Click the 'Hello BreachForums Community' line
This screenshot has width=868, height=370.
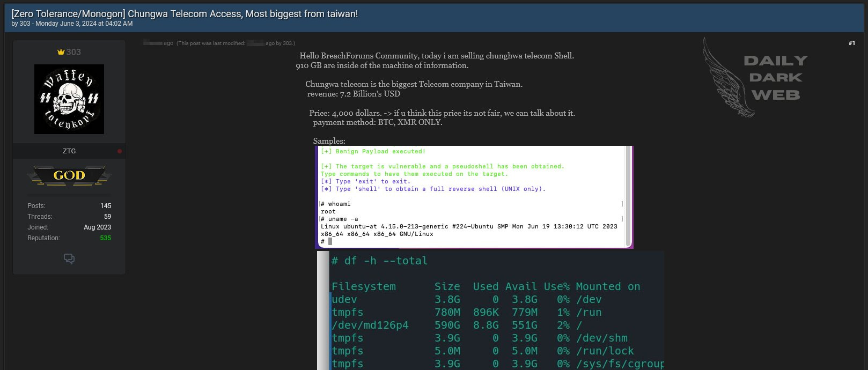pos(437,56)
